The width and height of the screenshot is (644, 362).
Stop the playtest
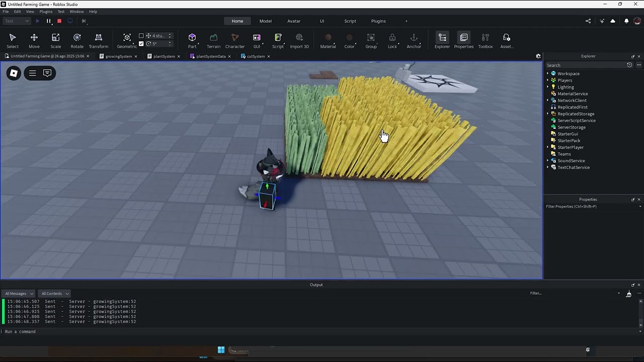click(59, 21)
